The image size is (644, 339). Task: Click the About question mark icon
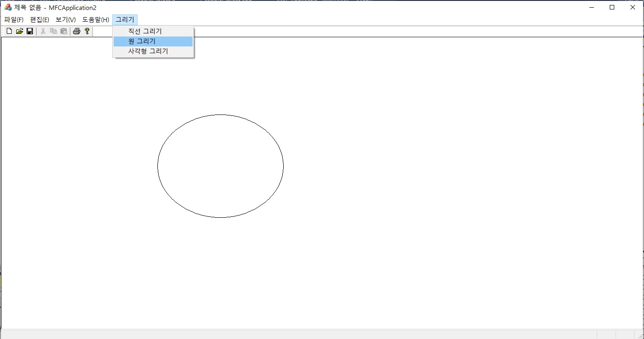pyautogui.click(x=87, y=31)
